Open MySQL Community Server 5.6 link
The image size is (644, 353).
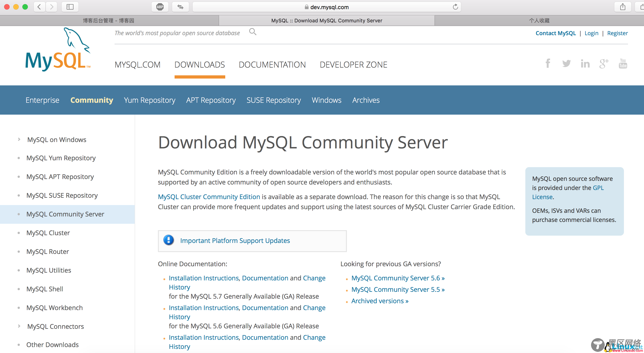pyautogui.click(x=398, y=278)
